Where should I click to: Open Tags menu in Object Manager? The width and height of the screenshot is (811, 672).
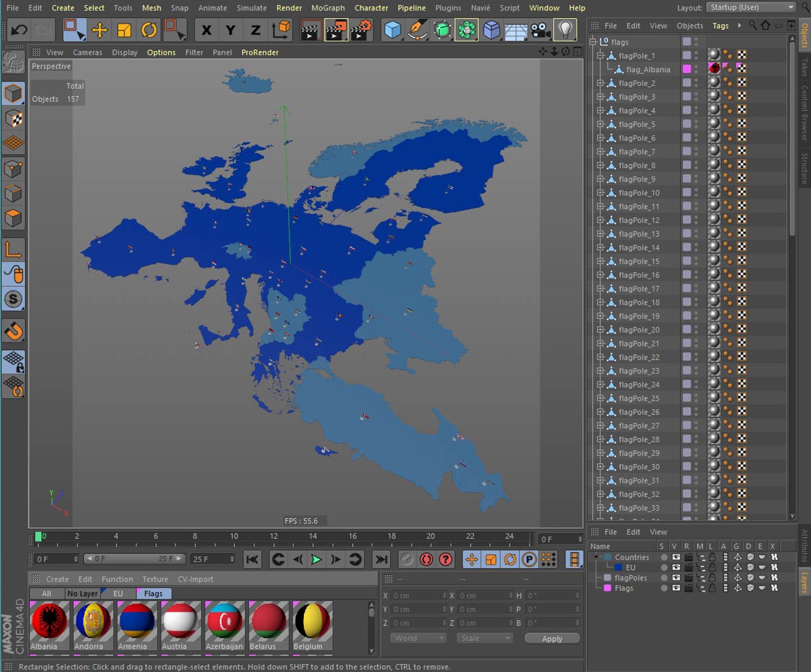pos(720,26)
